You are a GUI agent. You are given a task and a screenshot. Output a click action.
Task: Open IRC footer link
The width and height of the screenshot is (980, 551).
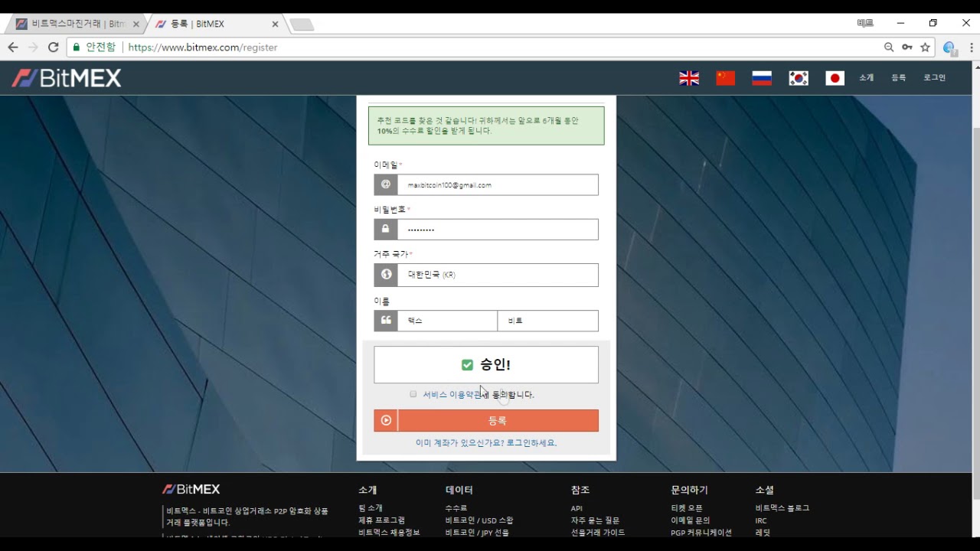click(761, 520)
